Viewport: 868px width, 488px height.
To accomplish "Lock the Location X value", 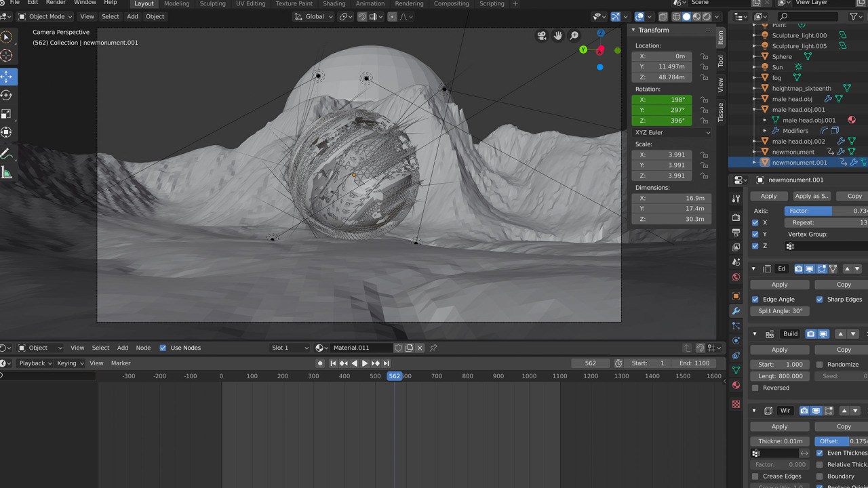I will [704, 56].
